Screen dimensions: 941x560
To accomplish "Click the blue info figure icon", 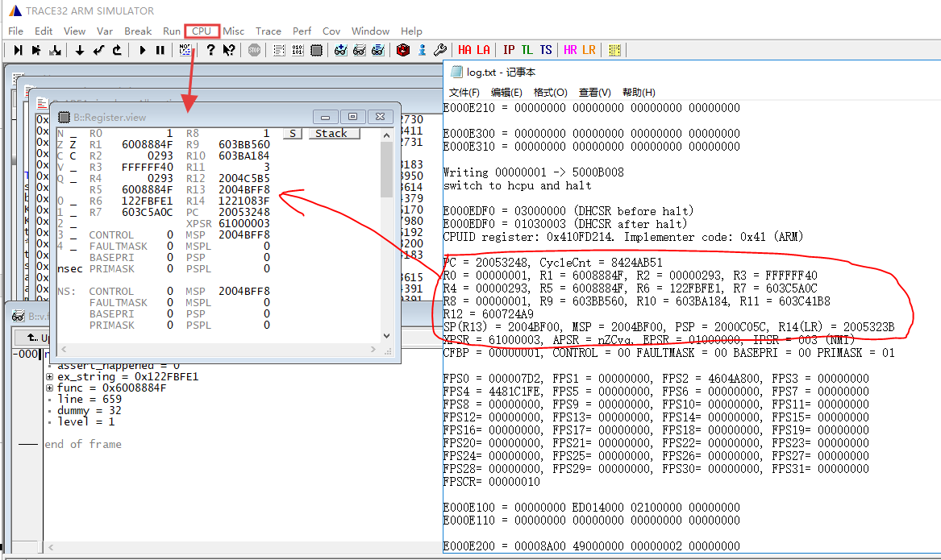I will 422,51.
